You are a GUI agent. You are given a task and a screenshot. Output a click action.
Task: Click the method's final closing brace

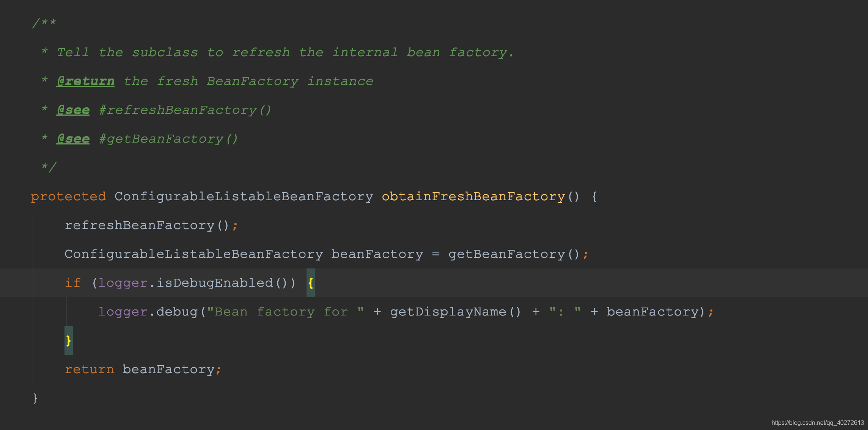tap(35, 398)
